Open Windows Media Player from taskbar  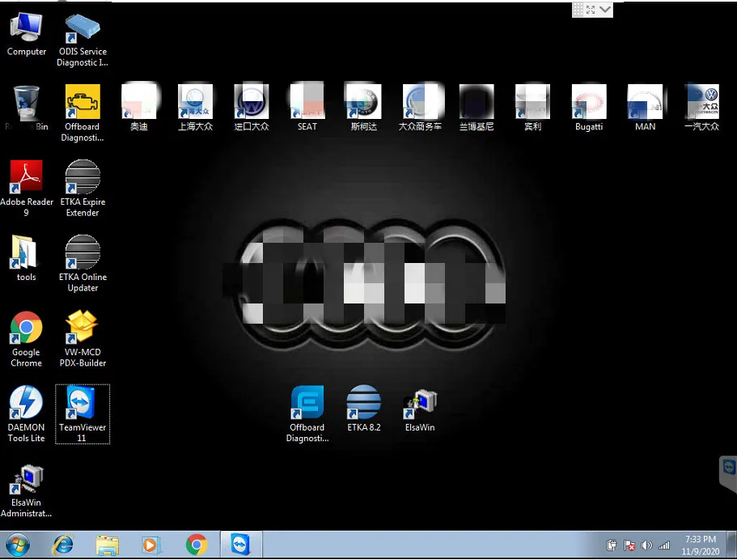tap(150, 545)
